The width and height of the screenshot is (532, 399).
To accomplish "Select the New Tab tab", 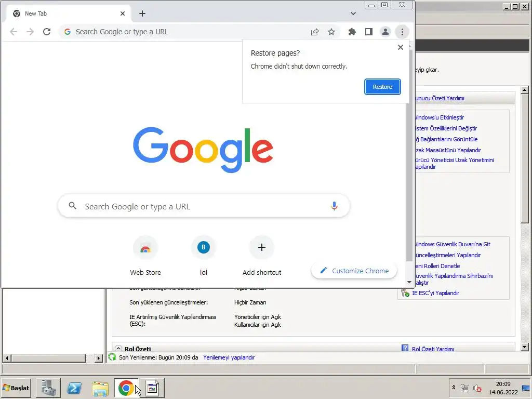I will click(68, 14).
